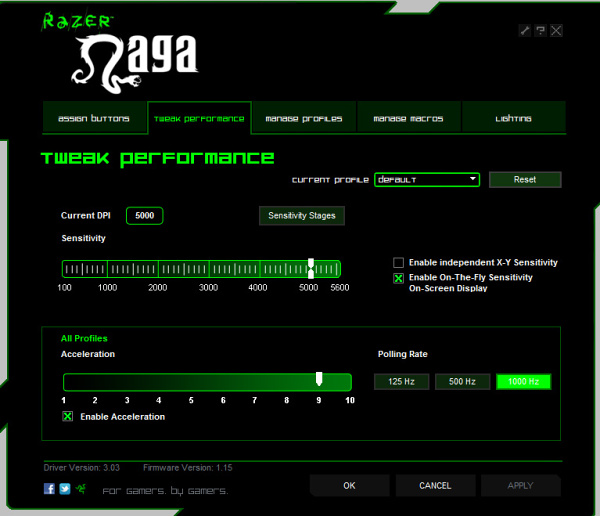Open the Twitter link icon

(x=65, y=488)
